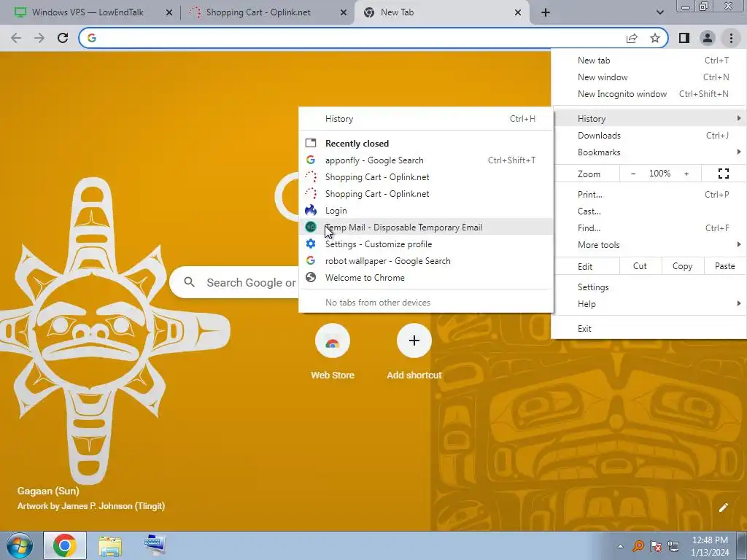Select Find... in Chrome menu
The image size is (747, 560).
649,227
